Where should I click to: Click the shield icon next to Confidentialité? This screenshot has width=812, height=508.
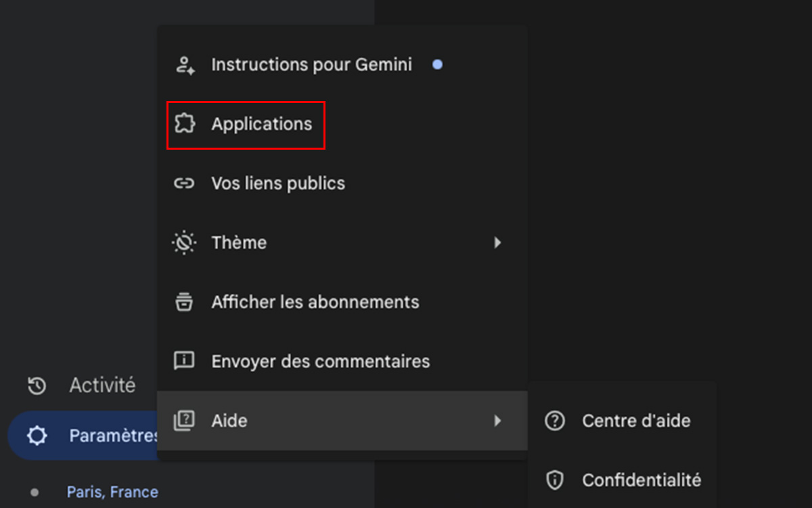click(x=554, y=480)
